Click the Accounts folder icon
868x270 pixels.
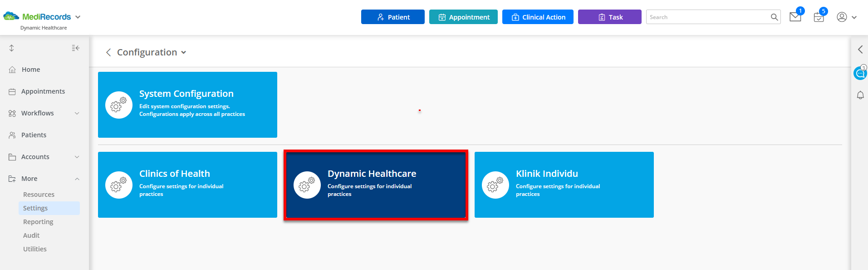pos(12,157)
